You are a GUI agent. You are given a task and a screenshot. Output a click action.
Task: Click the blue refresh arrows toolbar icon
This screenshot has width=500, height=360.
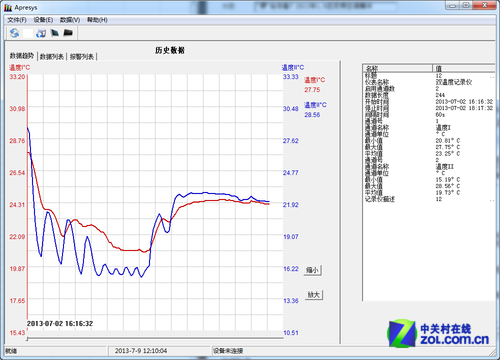point(14,33)
